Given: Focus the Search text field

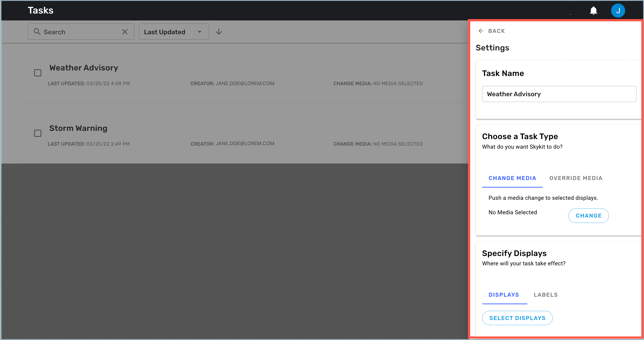Looking at the screenshot, I should (80, 32).
